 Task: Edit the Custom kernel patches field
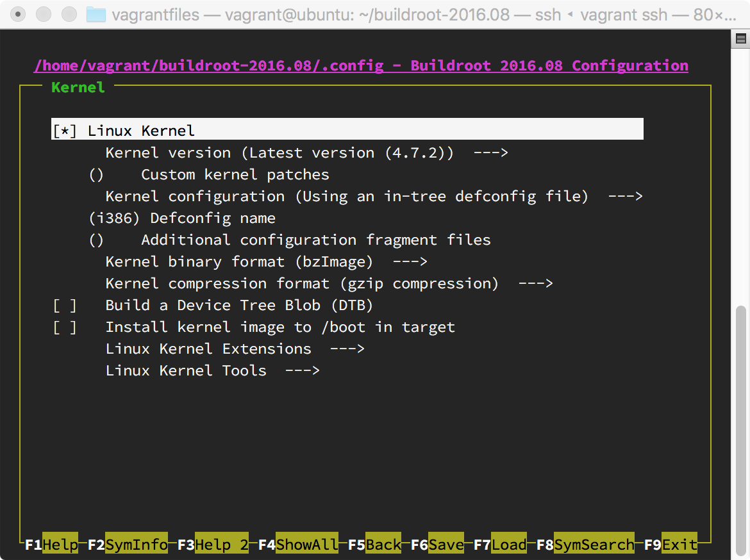click(209, 174)
